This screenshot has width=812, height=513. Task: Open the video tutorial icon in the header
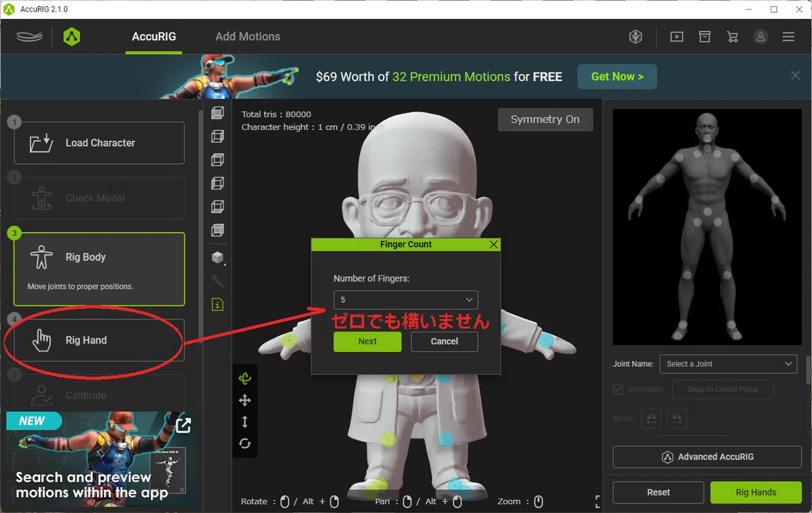tap(677, 37)
